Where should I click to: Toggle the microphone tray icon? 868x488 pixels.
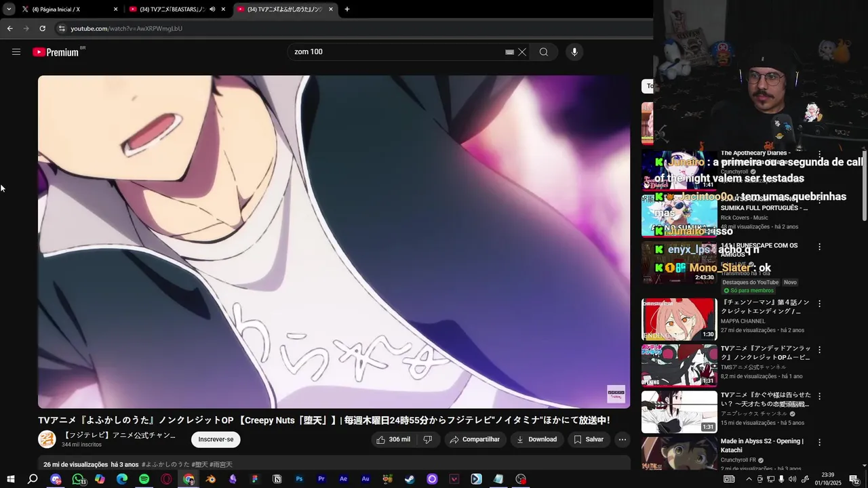[x=781, y=479]
